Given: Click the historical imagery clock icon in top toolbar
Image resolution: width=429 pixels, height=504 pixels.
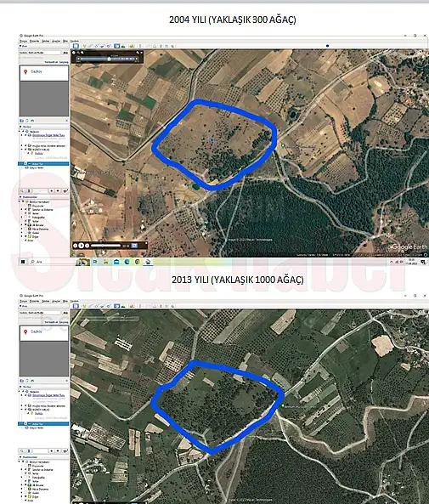Looking at the screenshot, I should 117,46.
